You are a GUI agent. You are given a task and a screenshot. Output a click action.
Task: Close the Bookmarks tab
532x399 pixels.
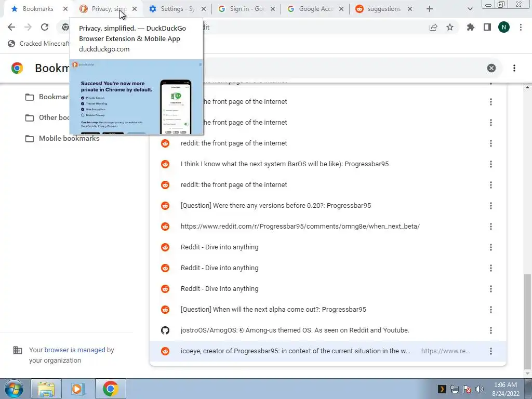(x=65, y=9)
